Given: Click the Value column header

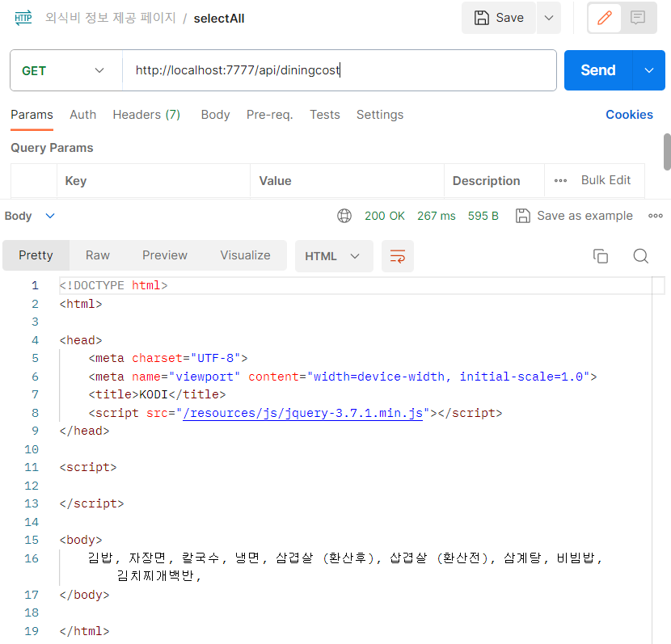Looking at the screenshot, I should (x=275, y=181).
